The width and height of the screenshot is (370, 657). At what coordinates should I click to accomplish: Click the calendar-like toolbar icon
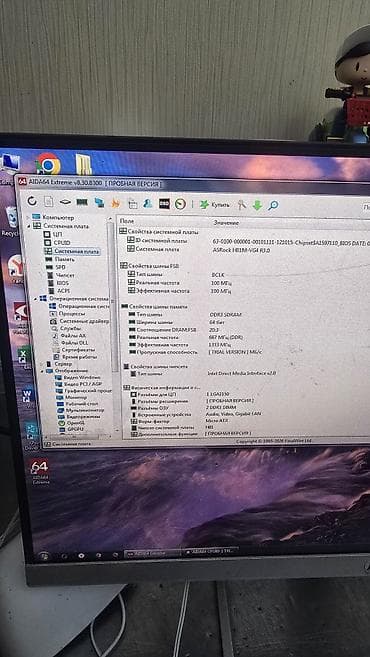(132, 204)
